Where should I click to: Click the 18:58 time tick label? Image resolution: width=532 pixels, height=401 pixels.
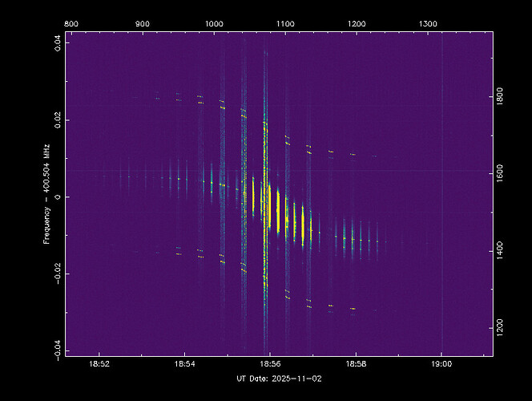356,363
